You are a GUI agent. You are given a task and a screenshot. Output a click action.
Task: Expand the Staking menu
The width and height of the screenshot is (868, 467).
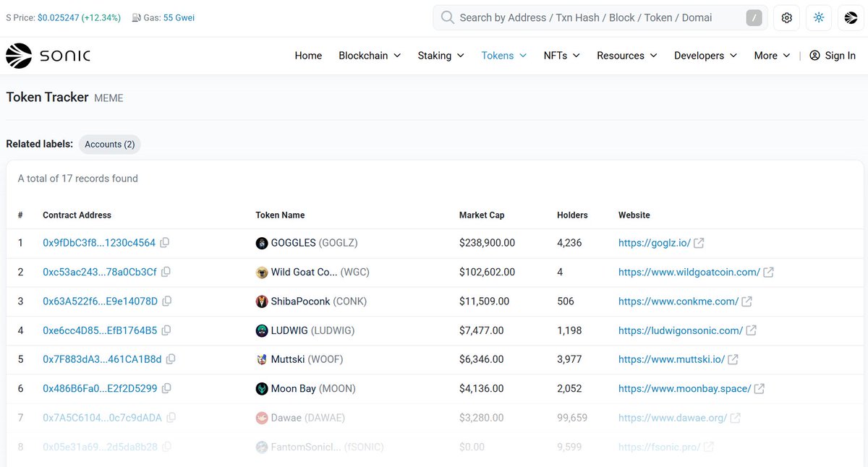pyautogui.click(x=441, y=56)
